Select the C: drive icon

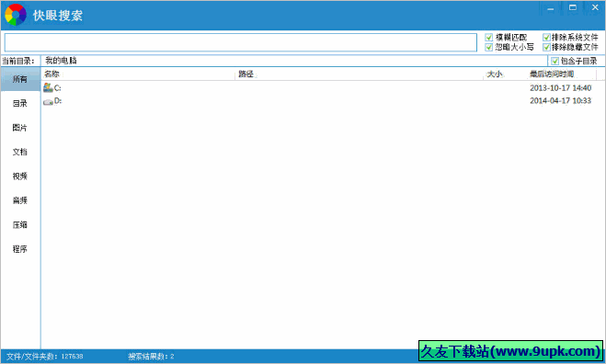tap(48, 87)
